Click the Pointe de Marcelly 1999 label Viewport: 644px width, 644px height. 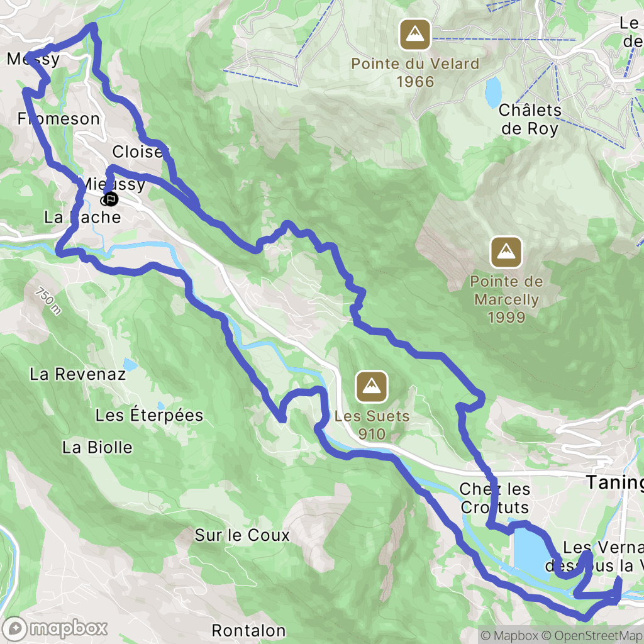506,299
